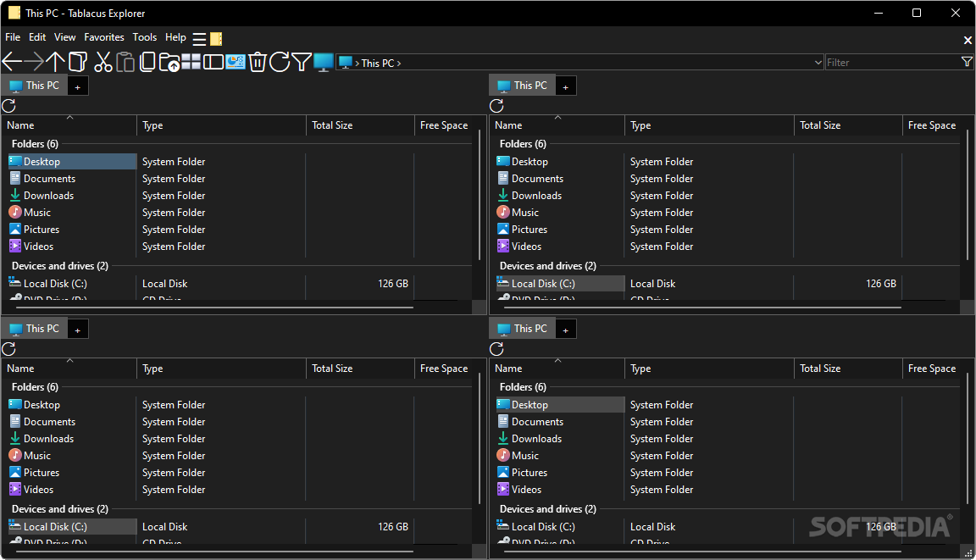The width and height of the screenshot is (976, 560).
Task: Sort by Name column in top-left pane
Action: click(69, 125)
